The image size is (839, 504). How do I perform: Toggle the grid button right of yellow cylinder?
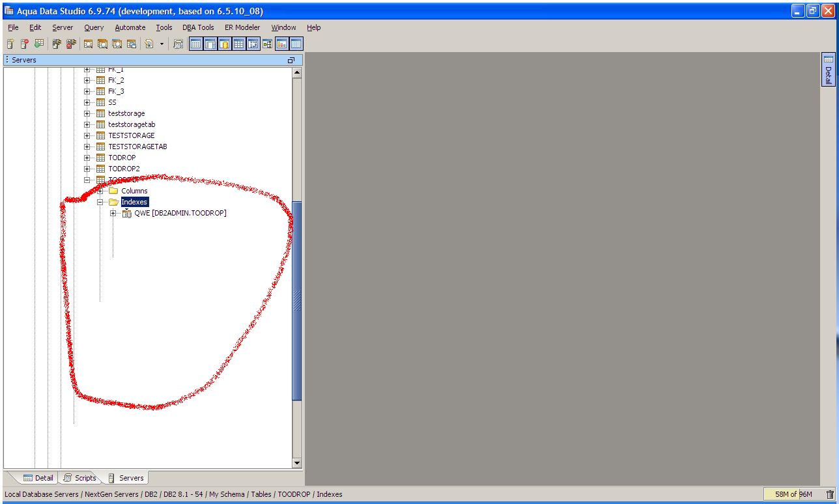point(238,44)
